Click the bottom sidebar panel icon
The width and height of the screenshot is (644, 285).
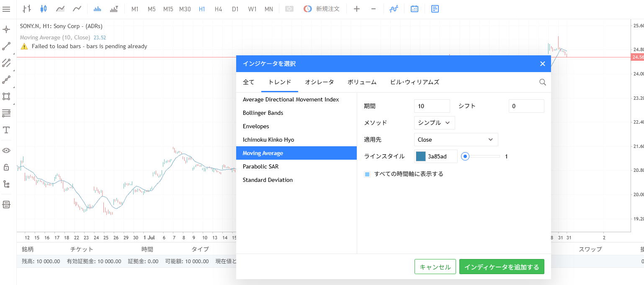tap(6, 205)
